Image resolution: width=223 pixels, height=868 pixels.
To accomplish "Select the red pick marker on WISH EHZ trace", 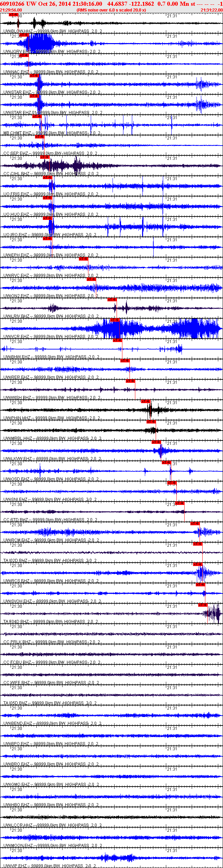I will click(x=131, y=381).
